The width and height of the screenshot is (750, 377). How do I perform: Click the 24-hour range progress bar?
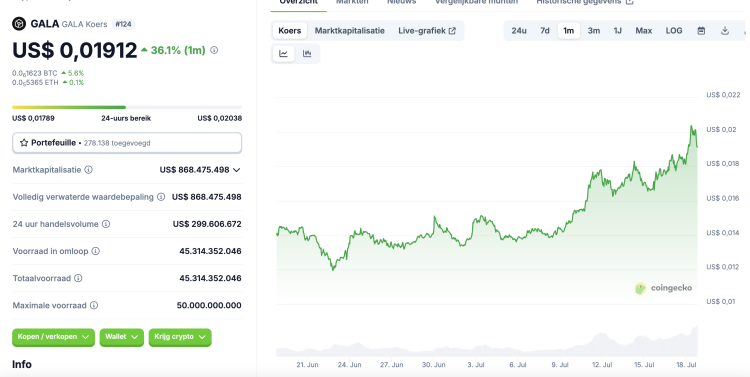point(127,107)
